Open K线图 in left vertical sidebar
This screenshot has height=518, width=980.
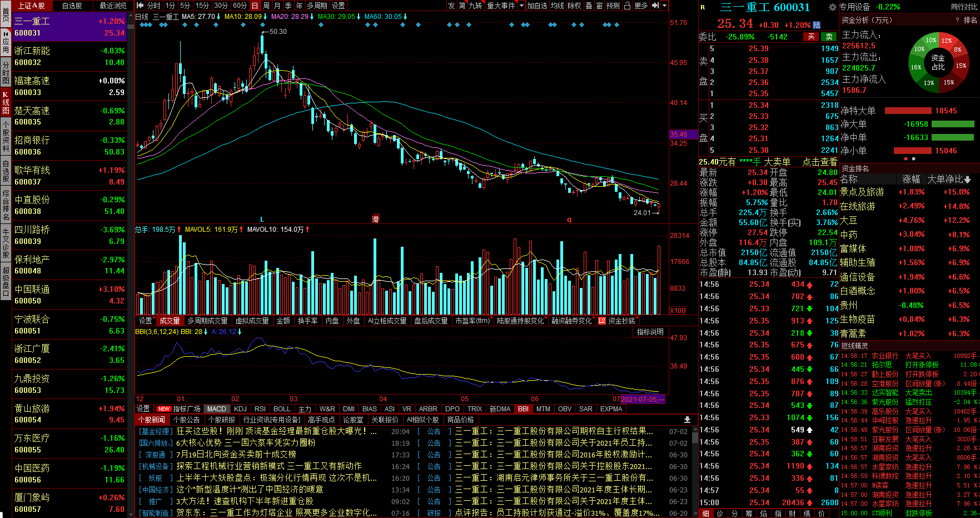click(x=6, y=102)
